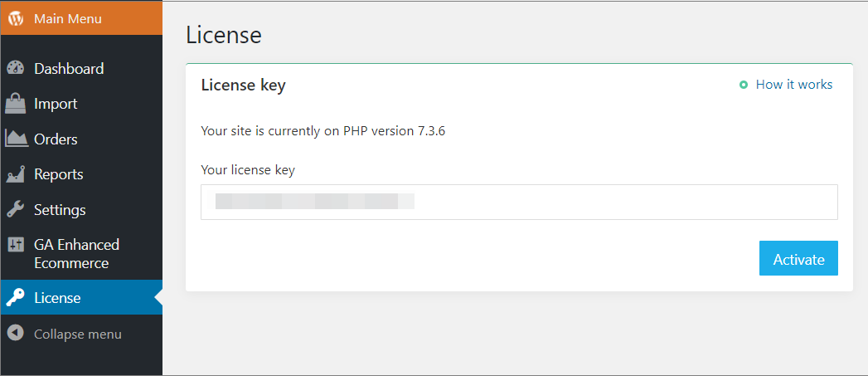Focus the Your license key input field
The image size is (868, 376).
(519, 202)
